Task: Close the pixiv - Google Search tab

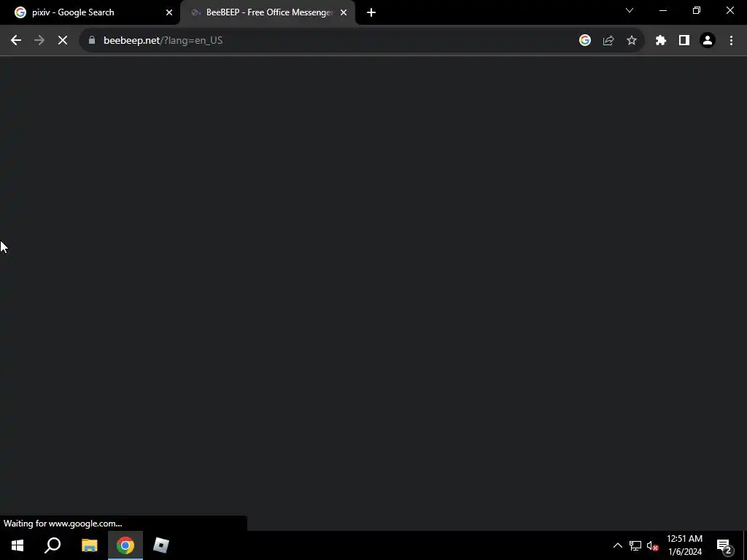Action: (169, 12)
